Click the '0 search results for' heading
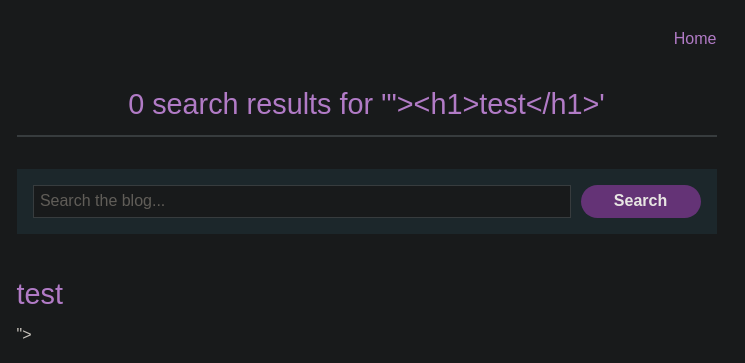Viewport: 745px width, 363px height. pyautogui.click(x=366, y=104)
